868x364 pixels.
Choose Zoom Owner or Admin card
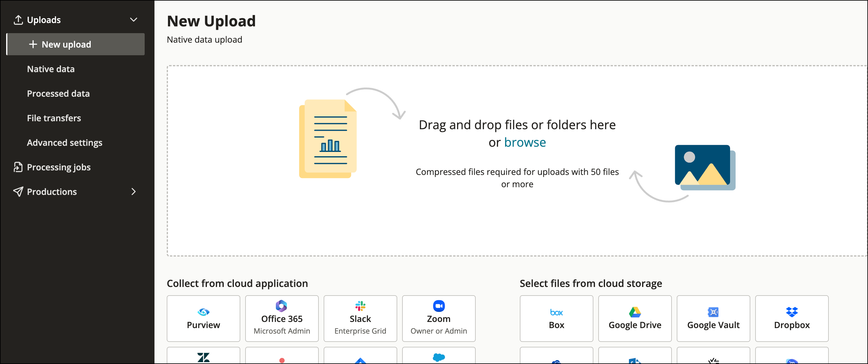pos(439,319)
